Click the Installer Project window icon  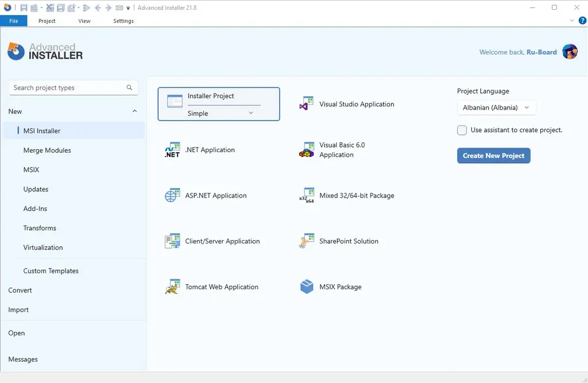[175, 101]
